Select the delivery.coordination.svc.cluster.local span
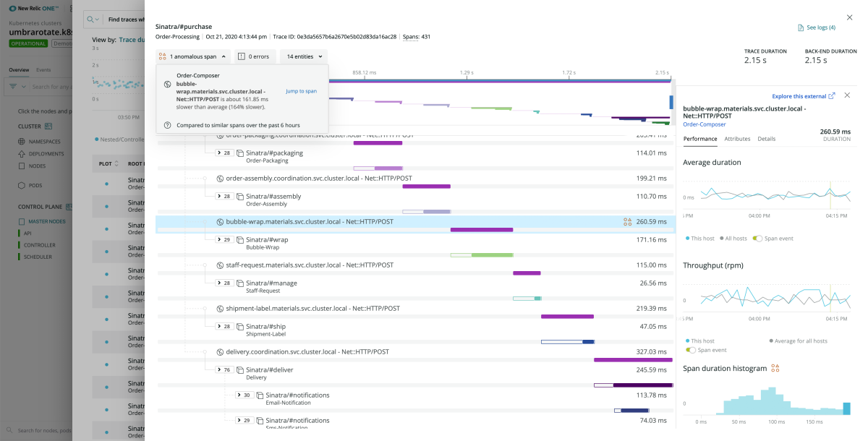868x441 pixels. coord(307,351)
